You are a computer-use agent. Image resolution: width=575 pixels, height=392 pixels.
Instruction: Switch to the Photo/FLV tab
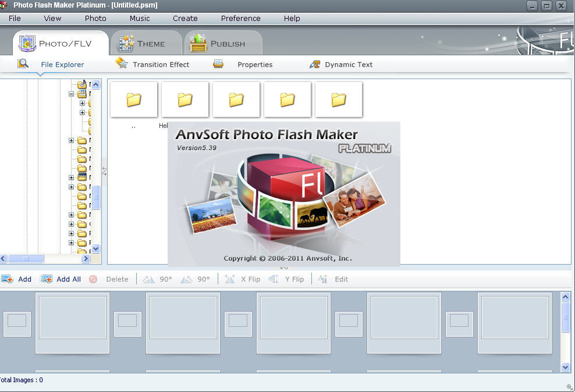[61, 43]
